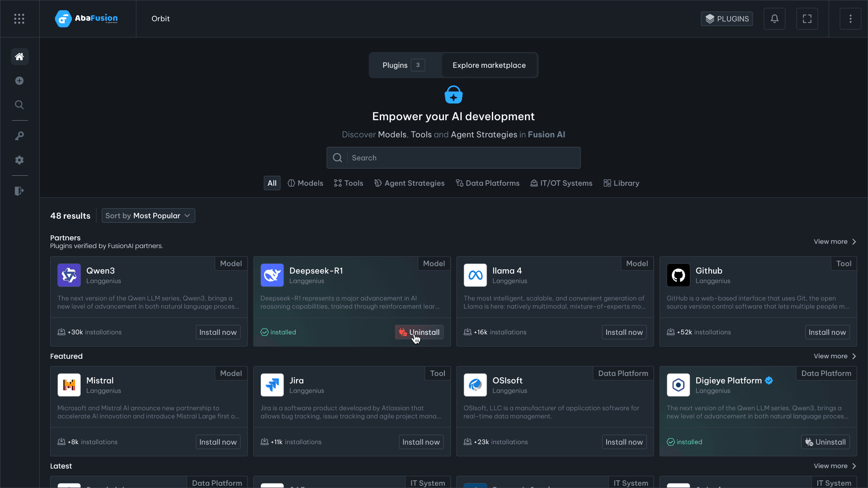Click the logout icon in sidebar

point(19,191)
